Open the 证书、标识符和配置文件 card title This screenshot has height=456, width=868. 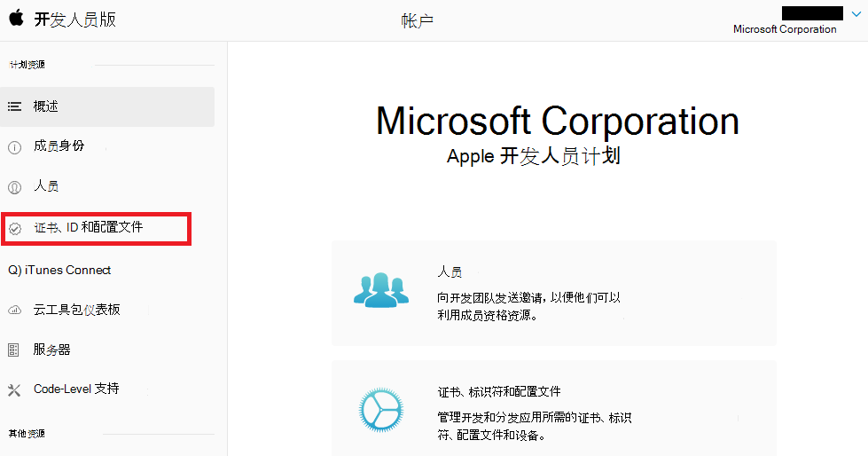click(499, 392)
